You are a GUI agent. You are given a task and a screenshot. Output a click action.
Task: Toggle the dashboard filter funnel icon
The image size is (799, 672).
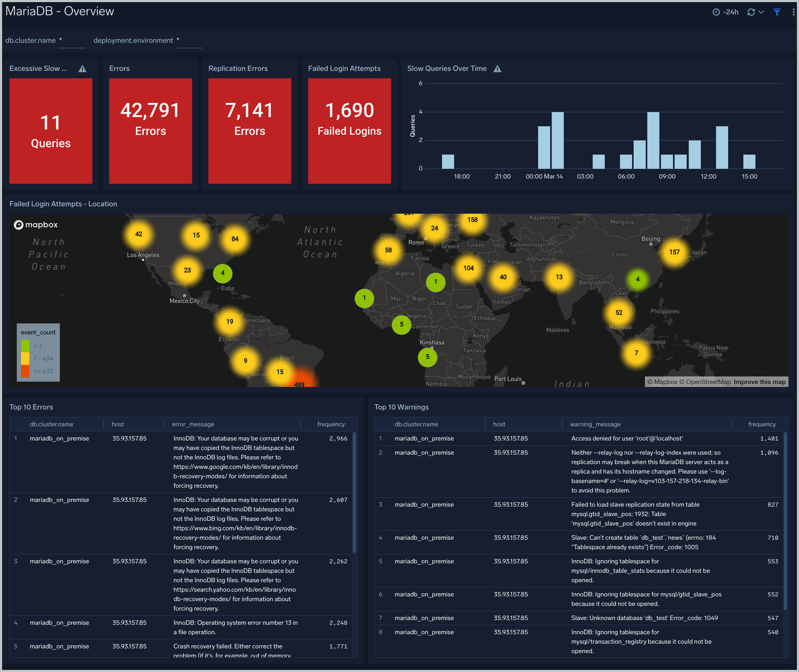coord(777,12)
